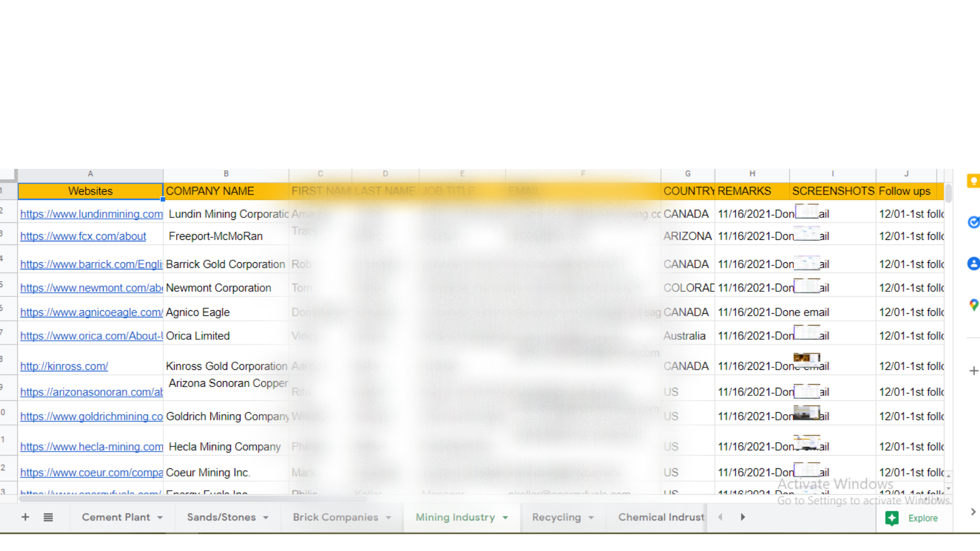Expand Recycling tab options arrow

[591, 518]
